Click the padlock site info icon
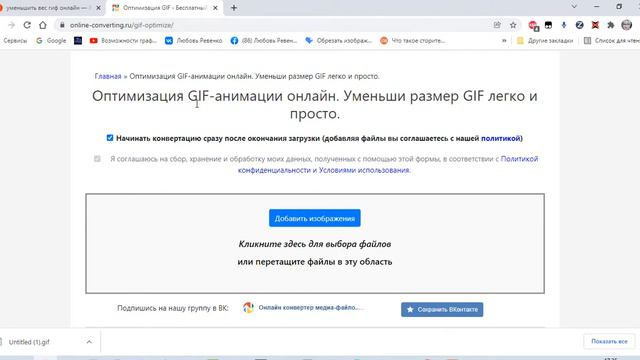This screenshot has width=640, height=360. pos(62,25)
